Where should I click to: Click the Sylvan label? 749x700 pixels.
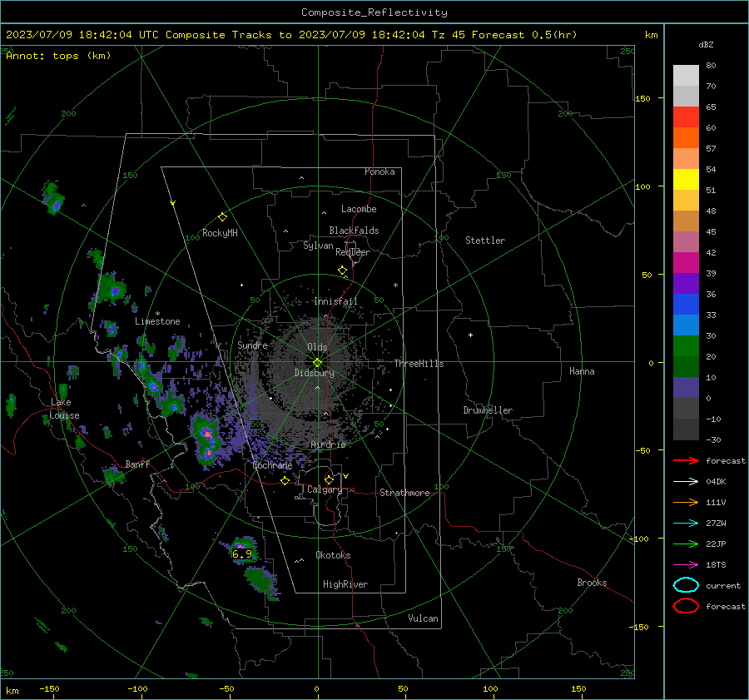318,246
